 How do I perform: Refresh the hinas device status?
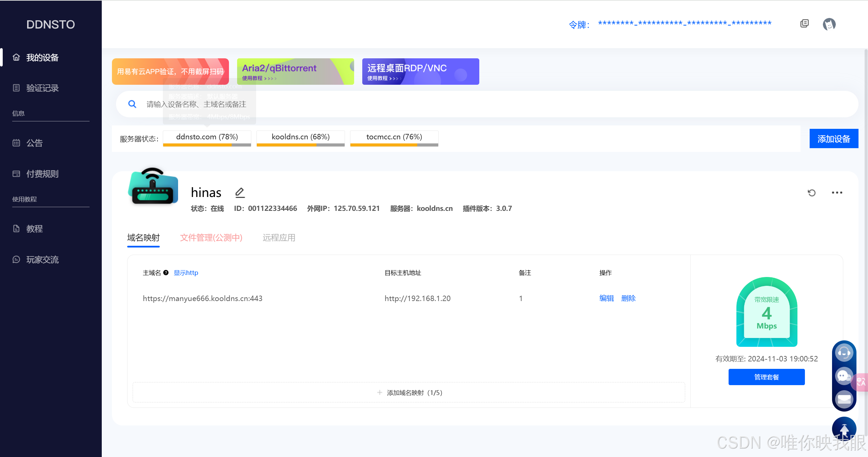tap(811, 193)
